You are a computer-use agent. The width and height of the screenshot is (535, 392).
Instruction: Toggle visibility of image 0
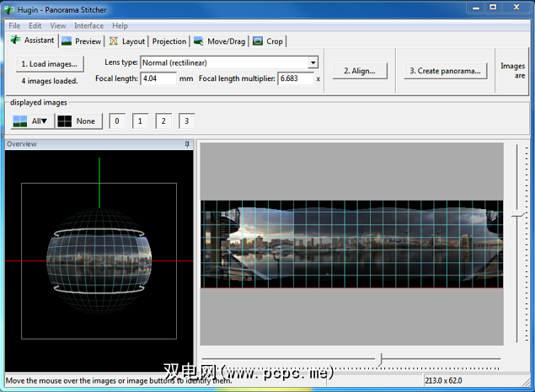pos(117,121)
